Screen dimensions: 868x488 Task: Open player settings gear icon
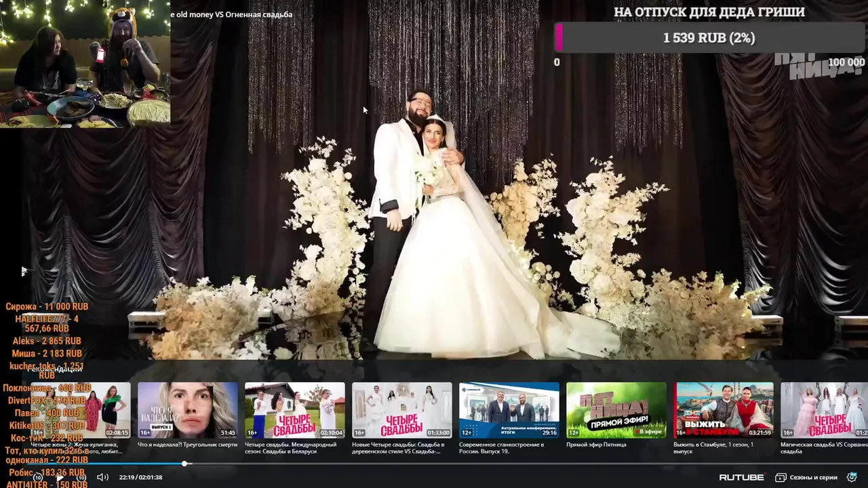click(852, 477)
